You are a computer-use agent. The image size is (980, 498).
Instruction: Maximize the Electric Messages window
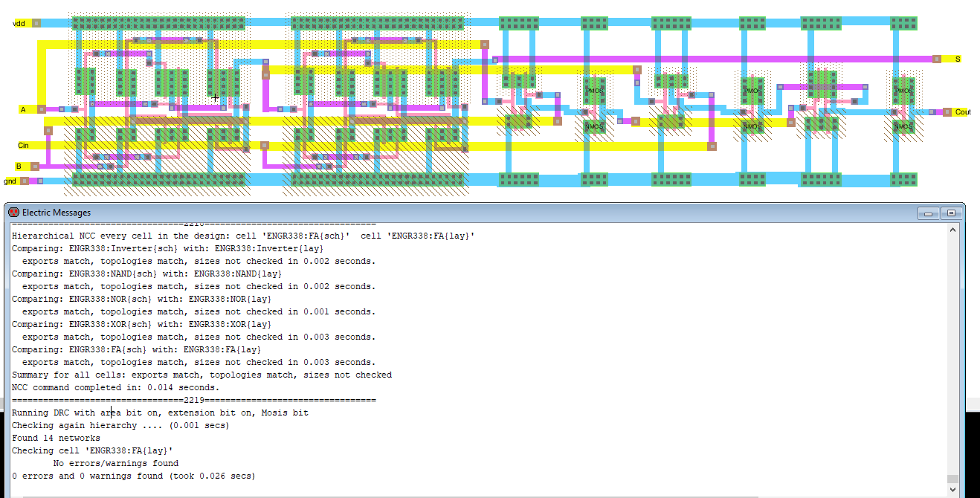click(950, 213)
